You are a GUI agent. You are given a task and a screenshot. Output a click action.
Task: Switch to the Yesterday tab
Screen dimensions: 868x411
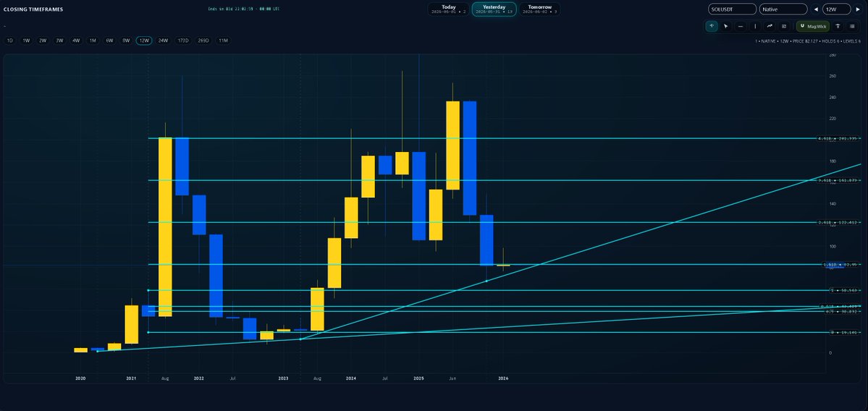pos(494,9)
